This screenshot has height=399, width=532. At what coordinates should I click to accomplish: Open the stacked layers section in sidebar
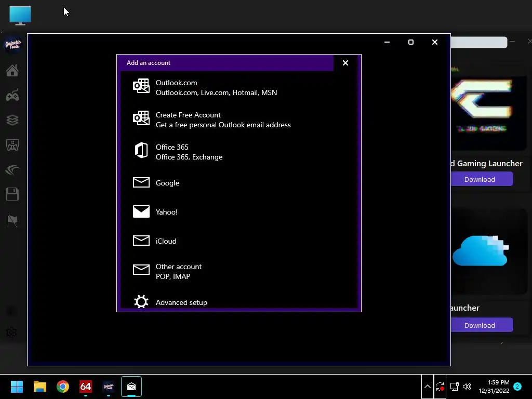click(x=12, y=120)
